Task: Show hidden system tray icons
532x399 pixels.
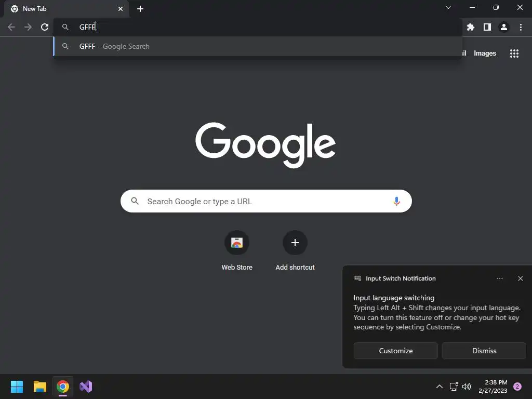Action: [439, 387]
